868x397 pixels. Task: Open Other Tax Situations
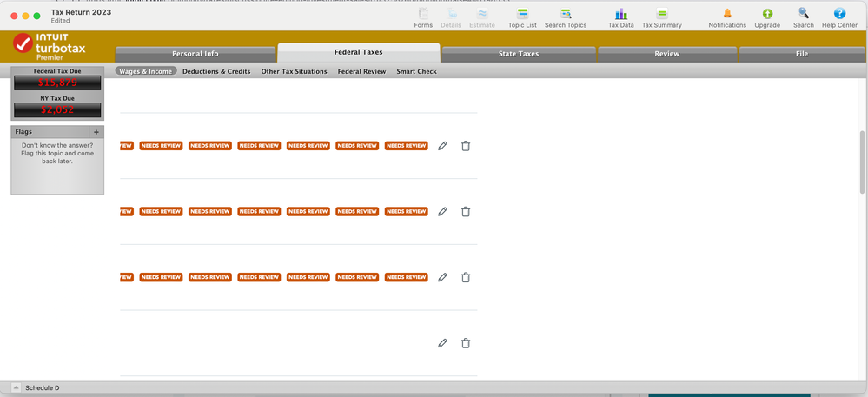click(x=294, y=71)
